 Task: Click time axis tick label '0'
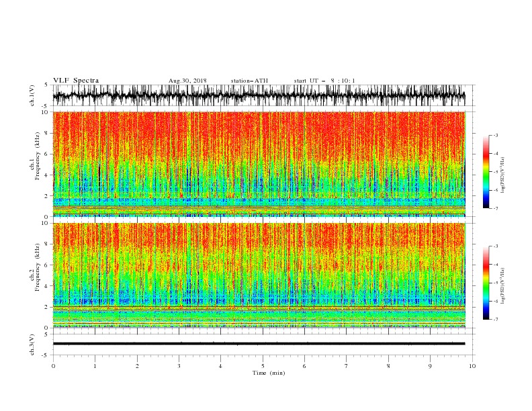coord(53,366)
